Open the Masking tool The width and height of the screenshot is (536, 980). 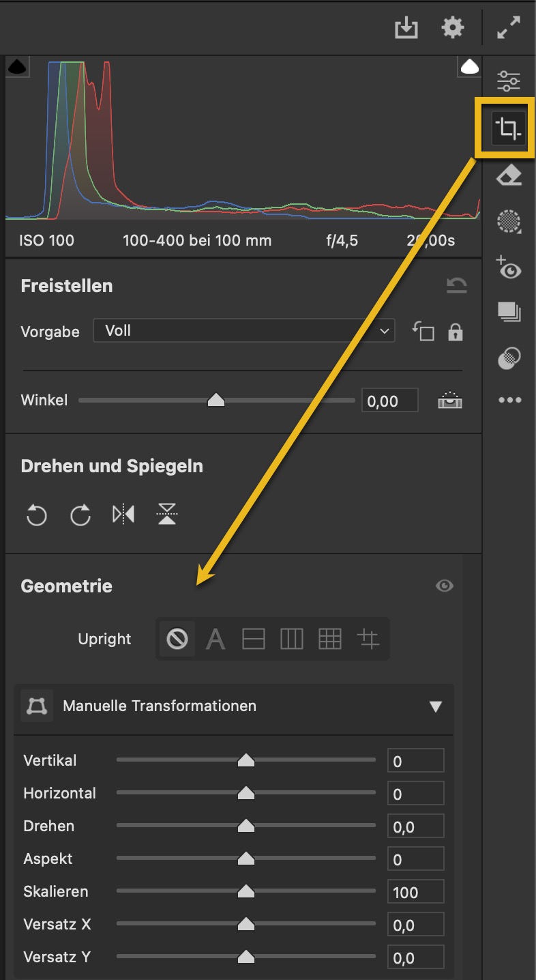pyautogui.click(x=509, y=221)
